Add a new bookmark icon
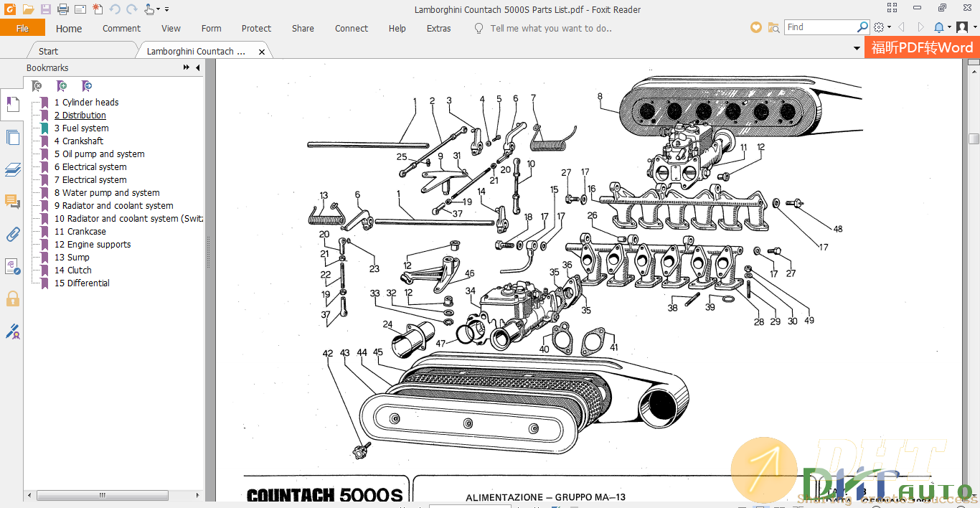Viewport: 980px width, 508px height. [62, 86]
